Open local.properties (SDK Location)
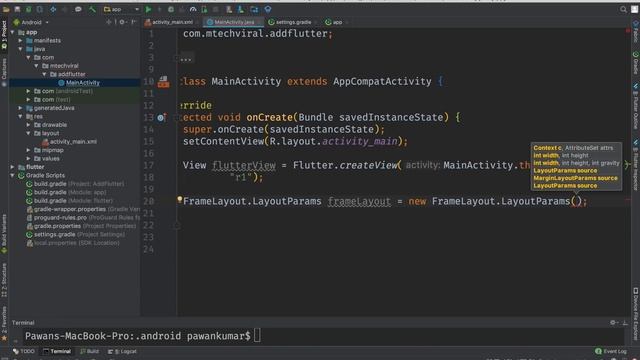The image size is (640, 360). 73,243
